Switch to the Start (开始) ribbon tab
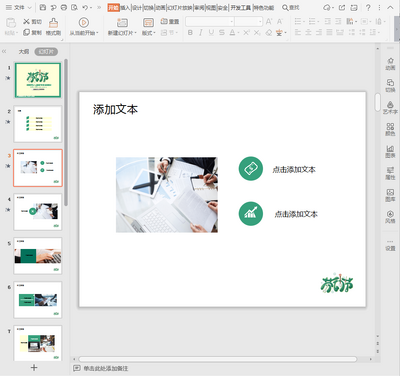 [x=113, y=7]
